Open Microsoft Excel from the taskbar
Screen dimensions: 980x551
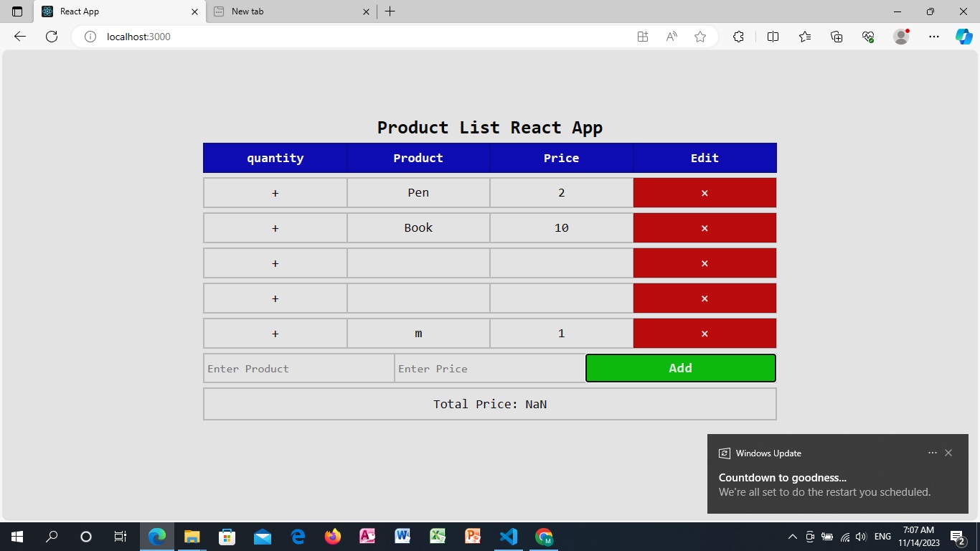438,537
